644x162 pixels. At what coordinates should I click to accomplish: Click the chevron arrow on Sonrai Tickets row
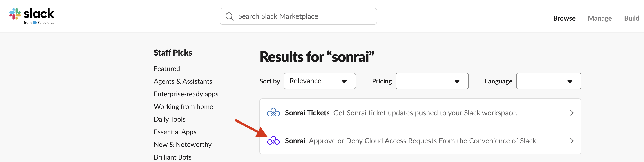click(x=572, y=113)
